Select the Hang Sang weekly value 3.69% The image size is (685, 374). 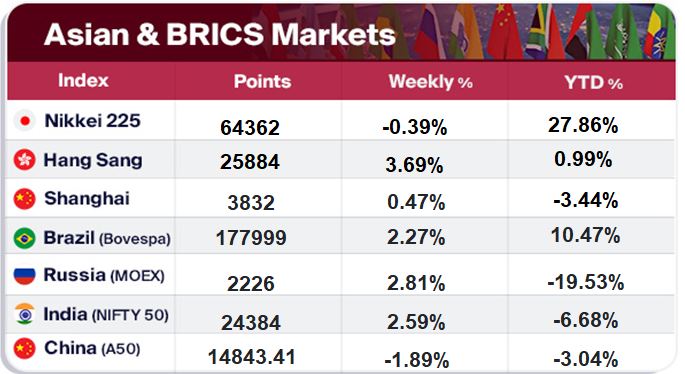414,165
